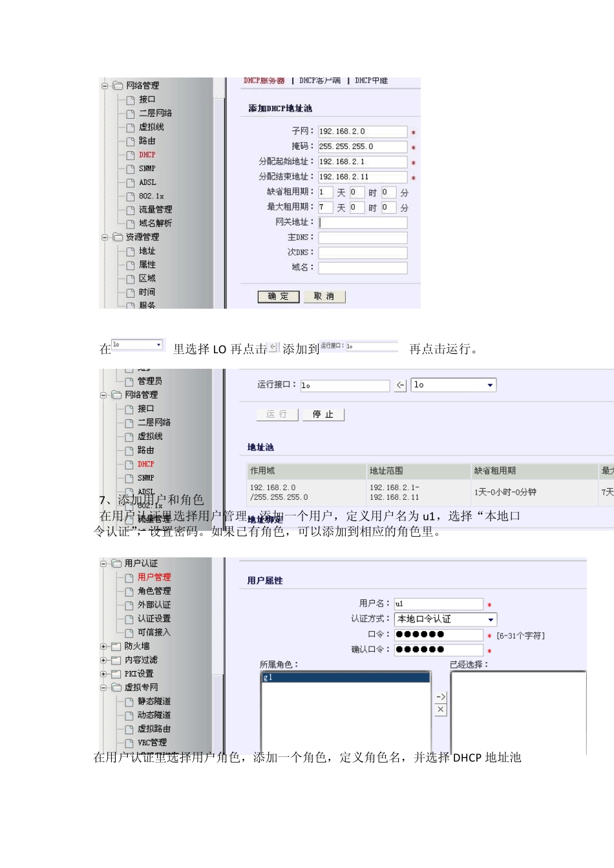The height and width of the screenshot is (868, 614).
Task: Click the folder icon of 防火墙
Action: [116, 646]
